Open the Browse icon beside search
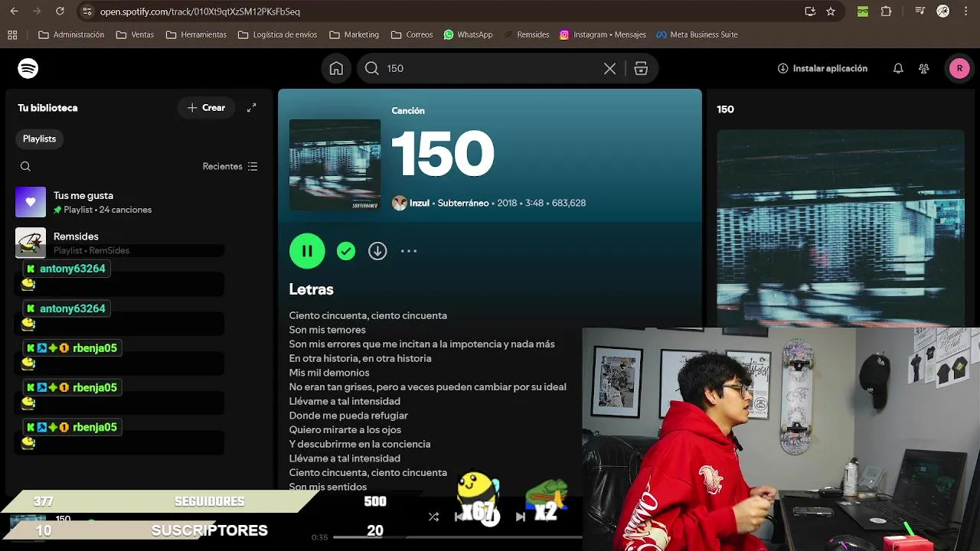 pos(641,68)
